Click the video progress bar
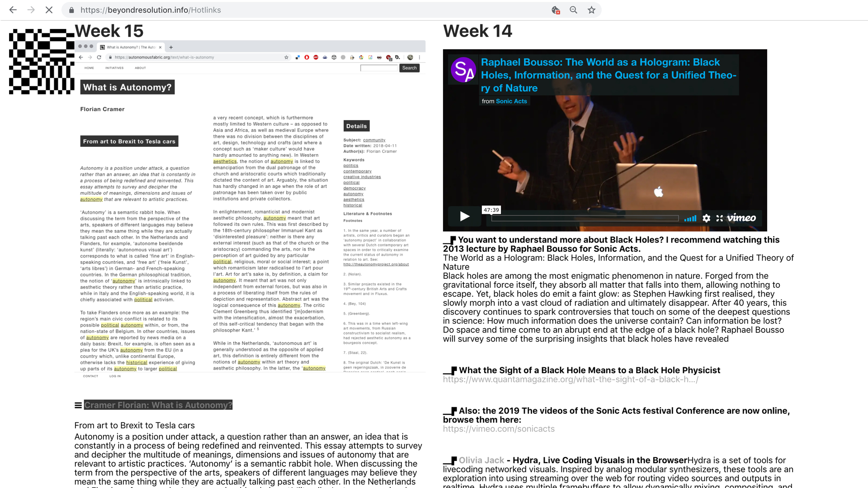This screenshot has width=868, height=488. (x=585, y=218)
